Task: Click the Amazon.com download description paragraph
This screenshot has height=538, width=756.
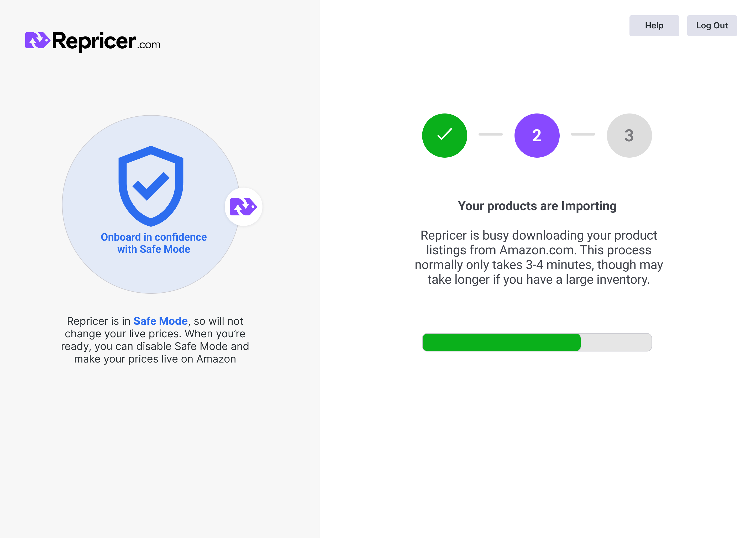Action: click(538, 257)
